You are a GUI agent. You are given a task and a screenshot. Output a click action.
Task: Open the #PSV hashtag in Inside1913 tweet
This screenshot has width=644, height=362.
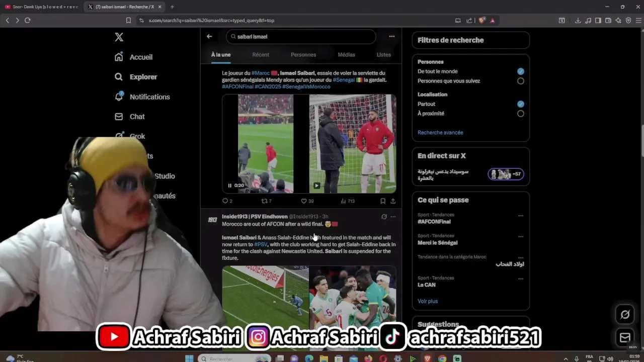point(261,244)
